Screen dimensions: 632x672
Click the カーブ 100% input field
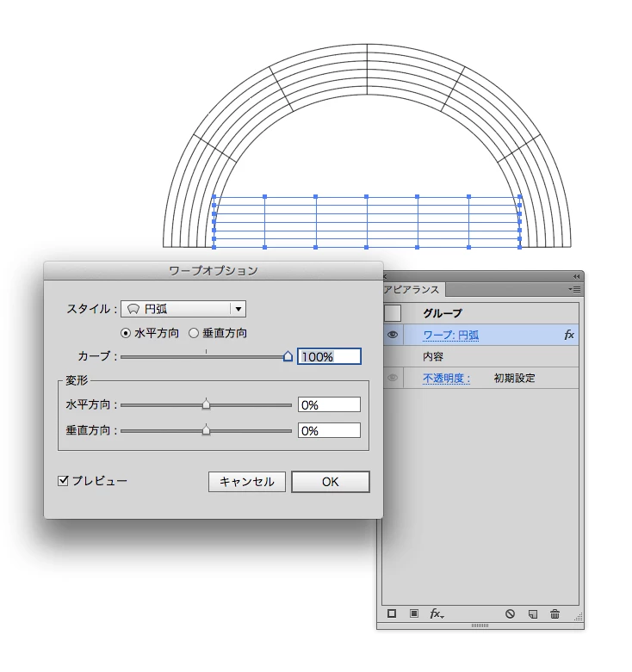pyautogui.click(x=329, y=356)
